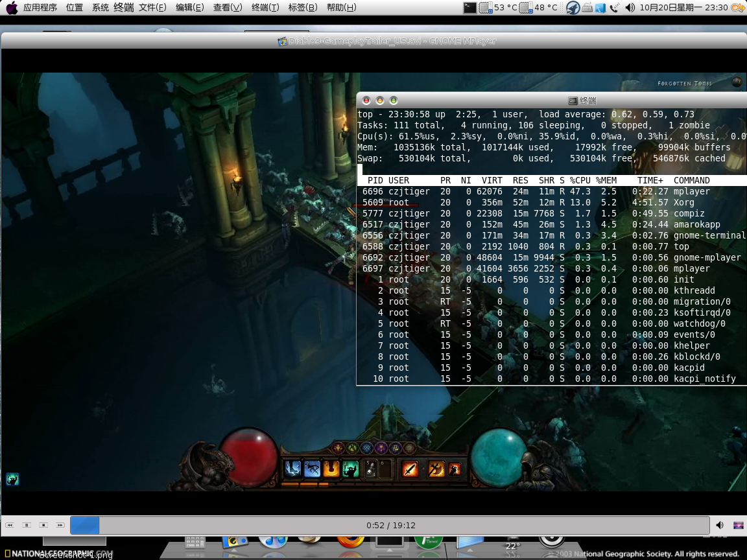Viewport: 747px width, 560px height.
Task: Click the 48 °C temperature sensor applet
Action: (538, 8)
